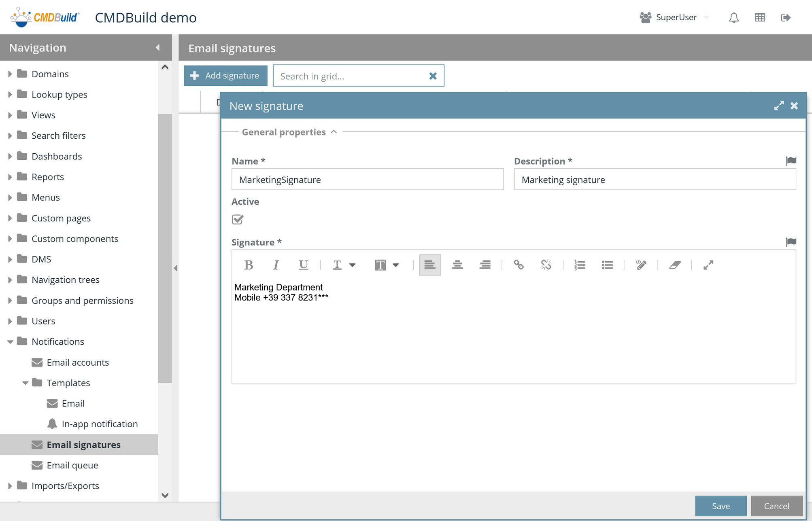Save the new signature
This screenshot has height=521, width=812.
pyautogui.click(x=721, y=506)
